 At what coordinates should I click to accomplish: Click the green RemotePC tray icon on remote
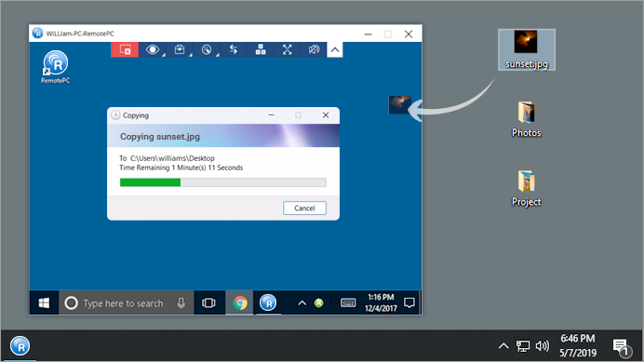click(x=318, y=303)
